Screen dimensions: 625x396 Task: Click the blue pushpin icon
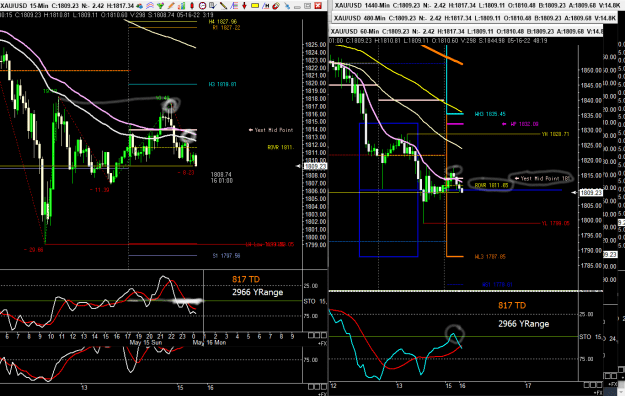[287, 6]
